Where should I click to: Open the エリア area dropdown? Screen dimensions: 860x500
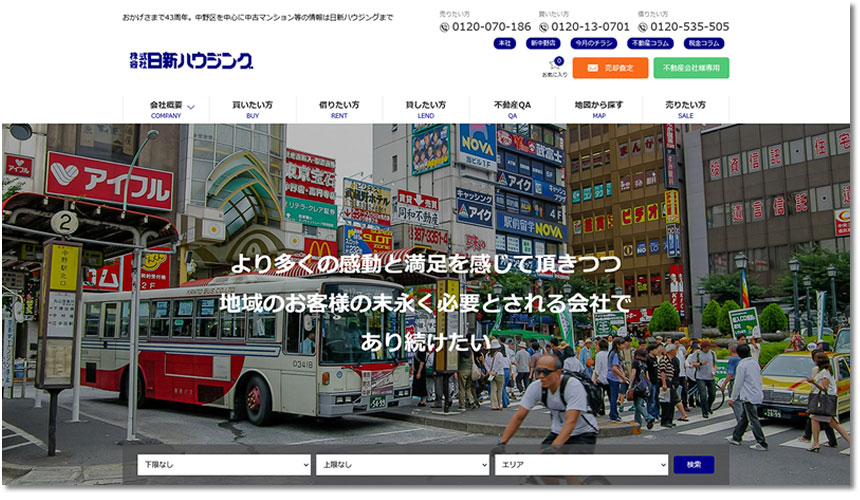click(x=580, y=465)
